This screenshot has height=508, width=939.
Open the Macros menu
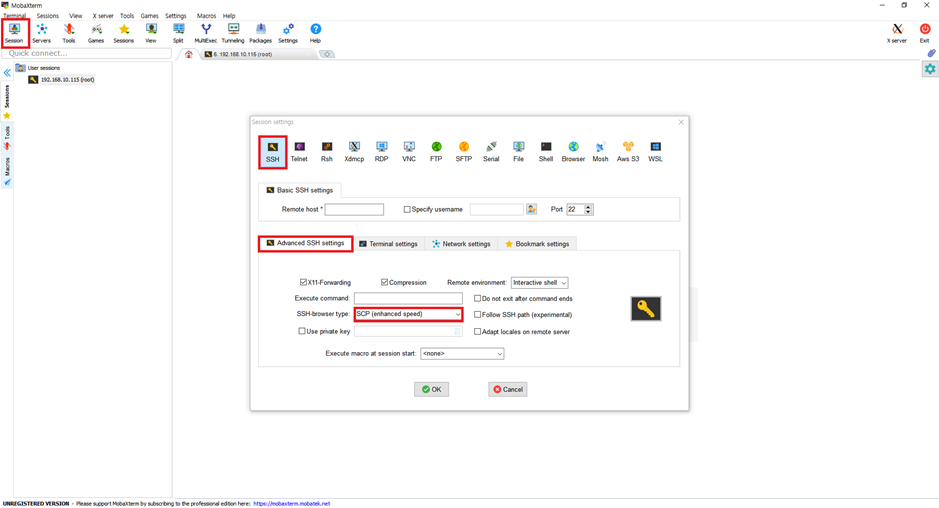(207, 16)
